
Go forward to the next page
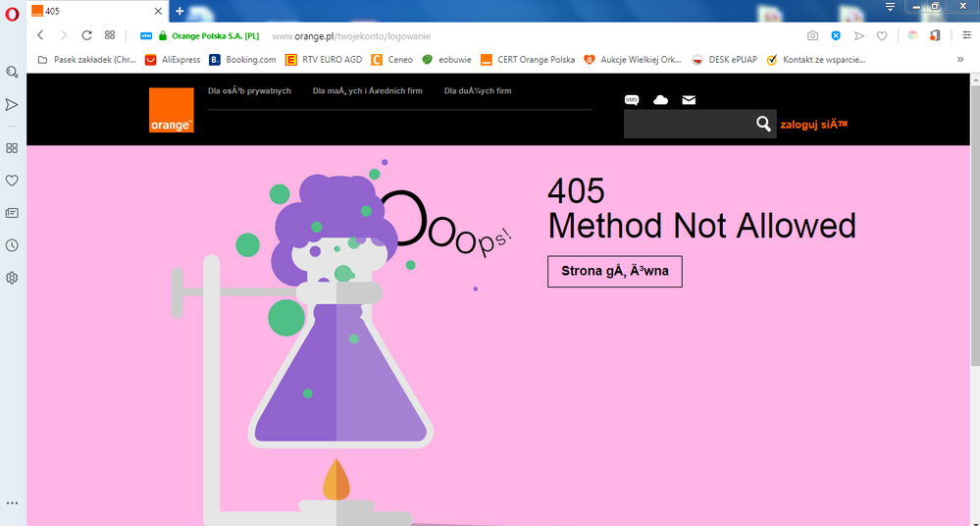(63, 35)
